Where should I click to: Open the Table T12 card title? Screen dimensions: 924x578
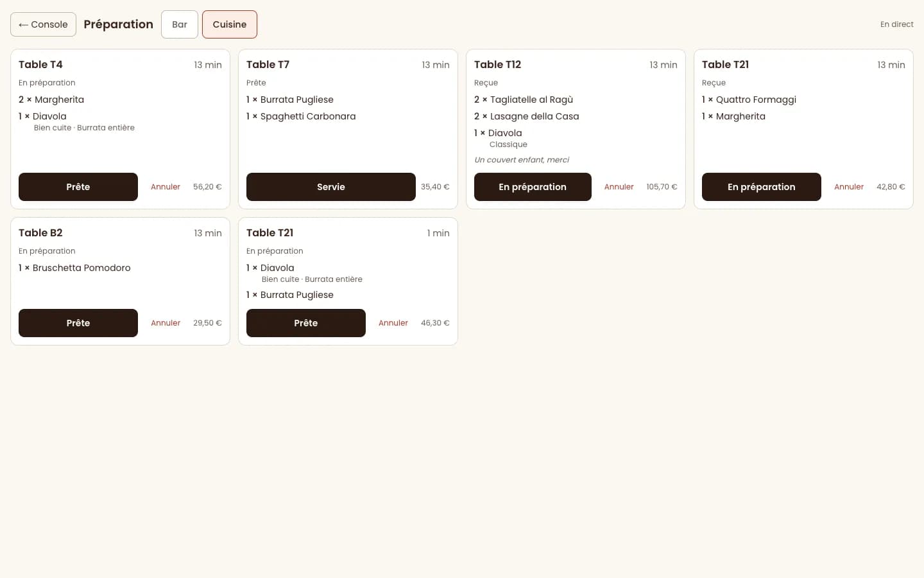pyautogui.click(x=497, y=65)
